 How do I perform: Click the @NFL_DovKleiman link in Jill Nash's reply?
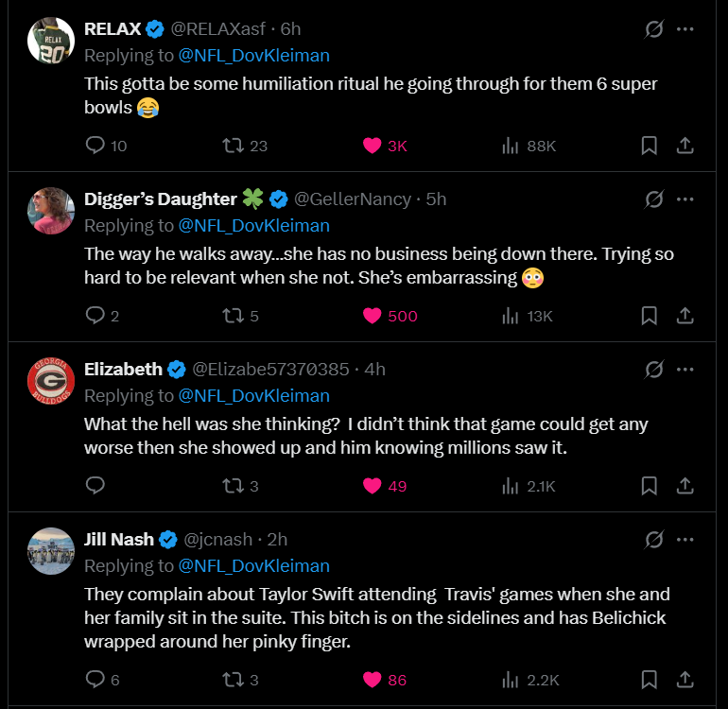coord(253,565)
